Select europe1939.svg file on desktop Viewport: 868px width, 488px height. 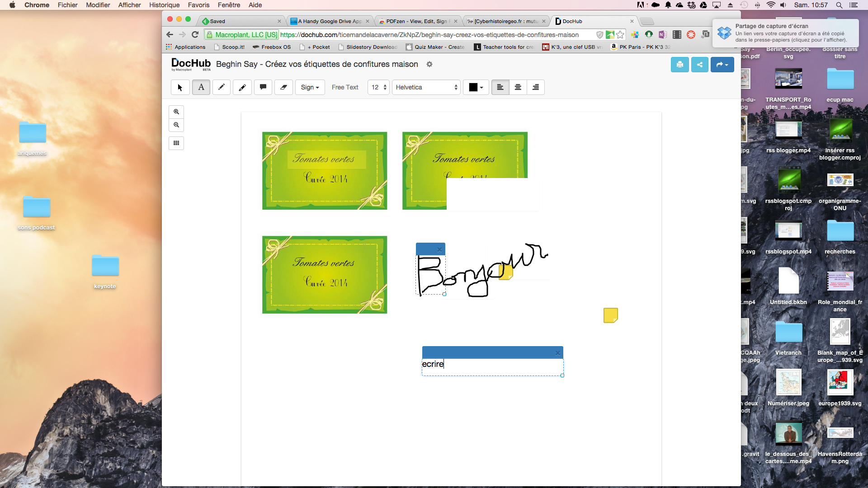point(840,388)
